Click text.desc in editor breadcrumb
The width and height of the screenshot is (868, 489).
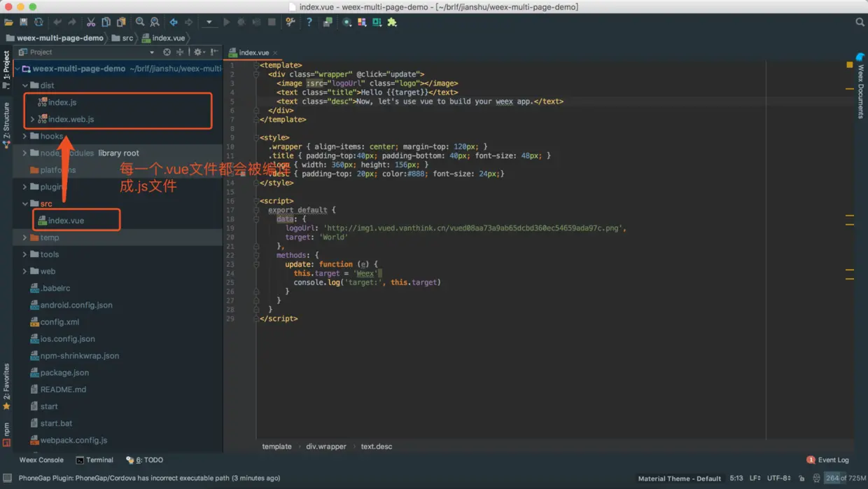(377, 446)
